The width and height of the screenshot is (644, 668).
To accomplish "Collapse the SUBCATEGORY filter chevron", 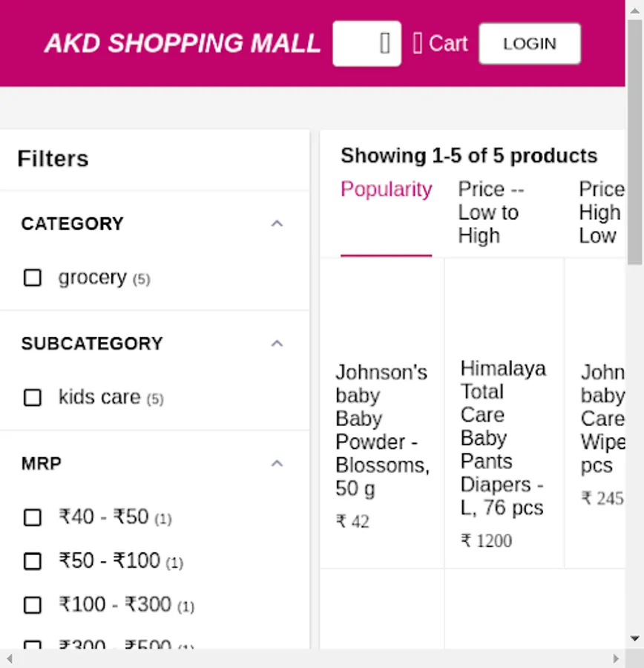I will point(277,344).
